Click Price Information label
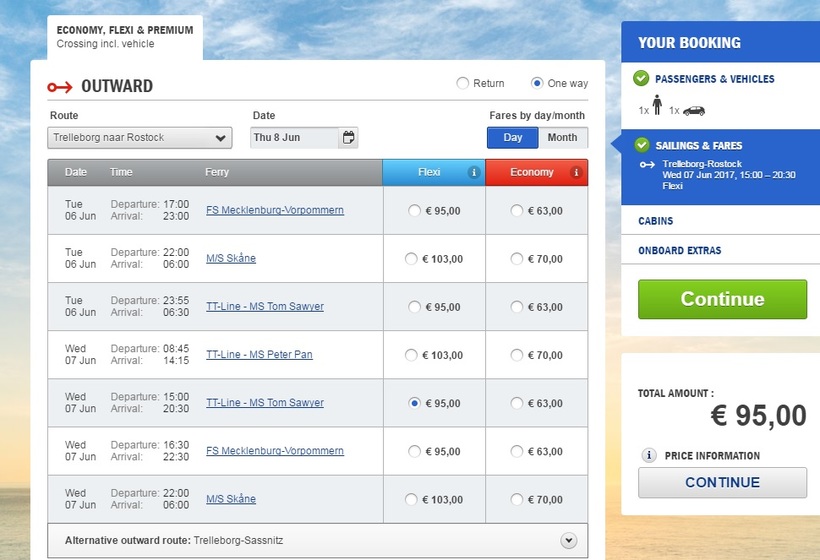This screenshot has height=560, width=820. click(x=712, y=455)
